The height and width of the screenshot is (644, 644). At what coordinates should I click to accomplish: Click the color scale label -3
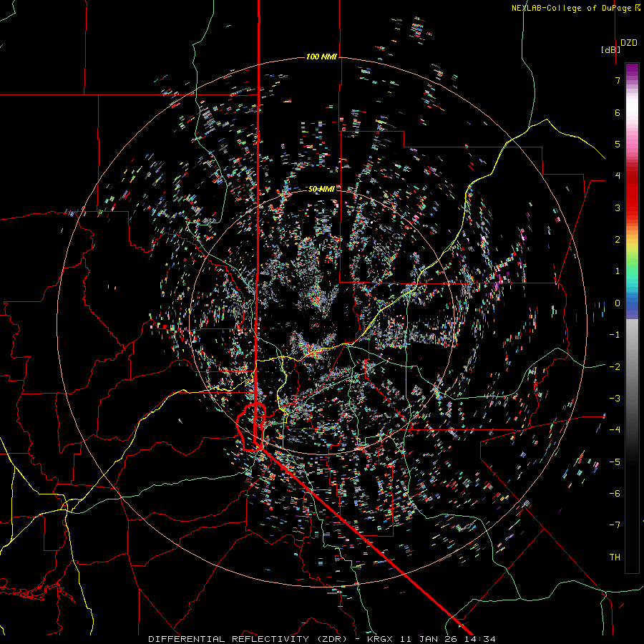(615, 399)
